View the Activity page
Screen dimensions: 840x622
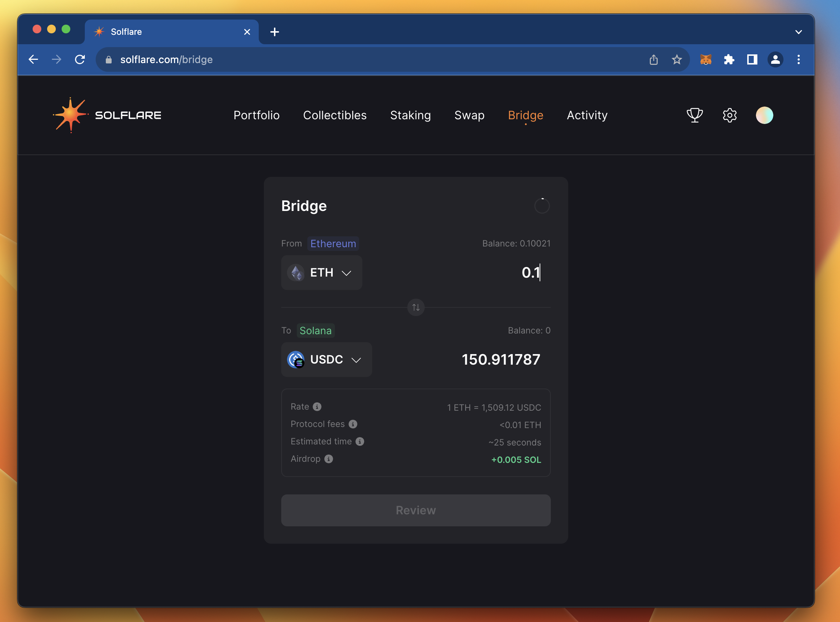pyautogui.click(x=587, y=115)
